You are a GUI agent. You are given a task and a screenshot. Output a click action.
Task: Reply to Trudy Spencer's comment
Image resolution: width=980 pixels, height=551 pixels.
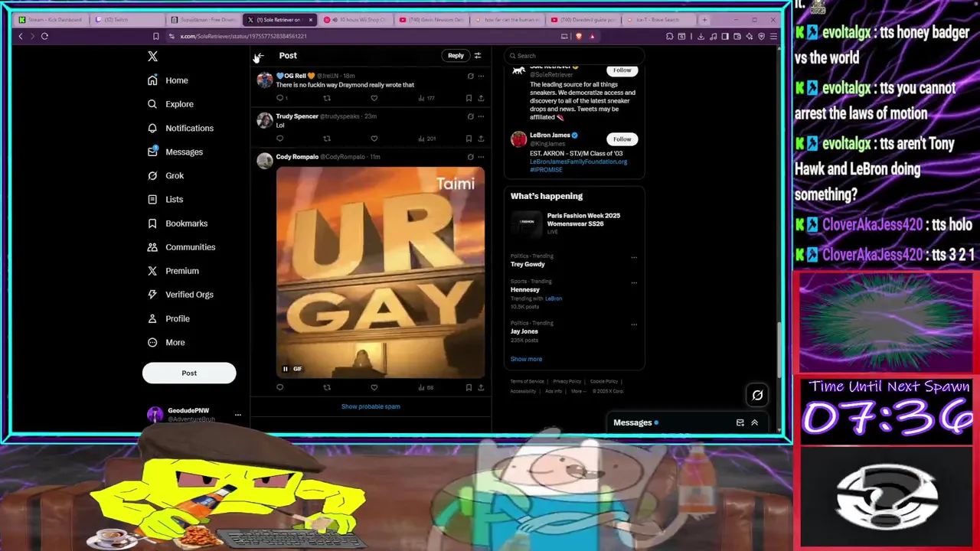[x=280, y=139]
